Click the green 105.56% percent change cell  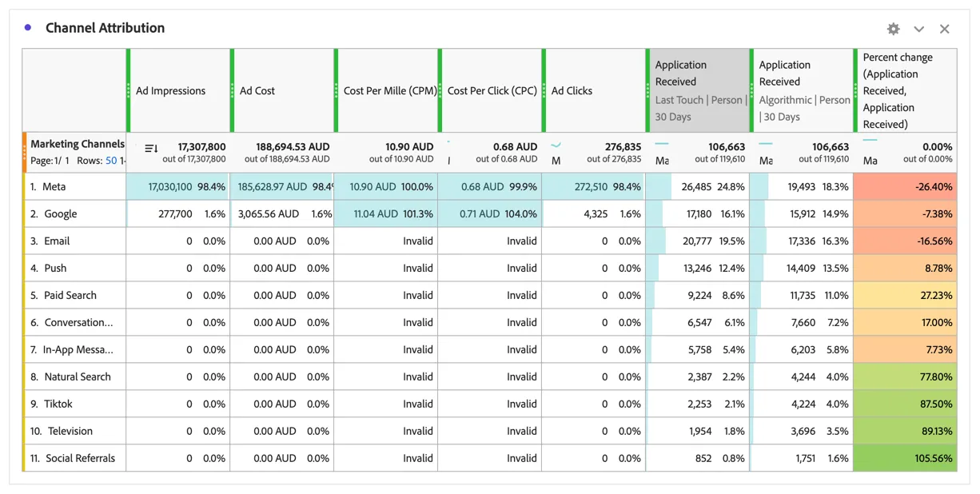[906, 458]
